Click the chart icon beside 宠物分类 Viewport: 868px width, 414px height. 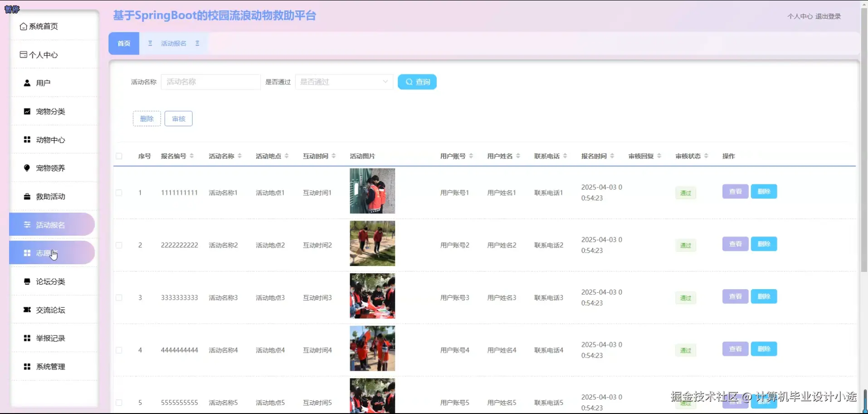pyautogui.click(x=27, y=111)
